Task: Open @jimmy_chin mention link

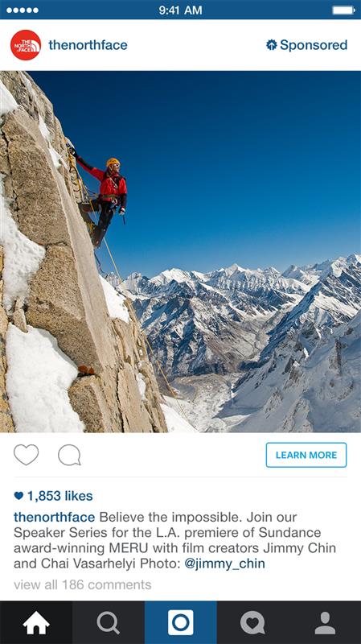Action: 225,563
